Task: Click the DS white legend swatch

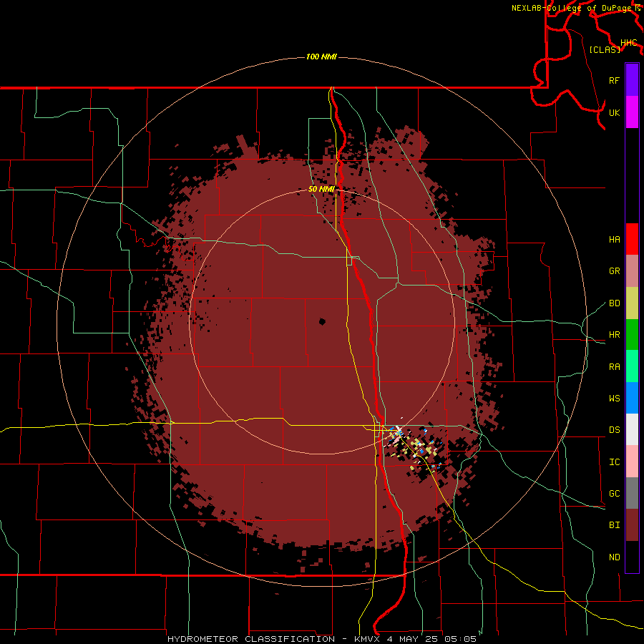Action: [632, 429]
